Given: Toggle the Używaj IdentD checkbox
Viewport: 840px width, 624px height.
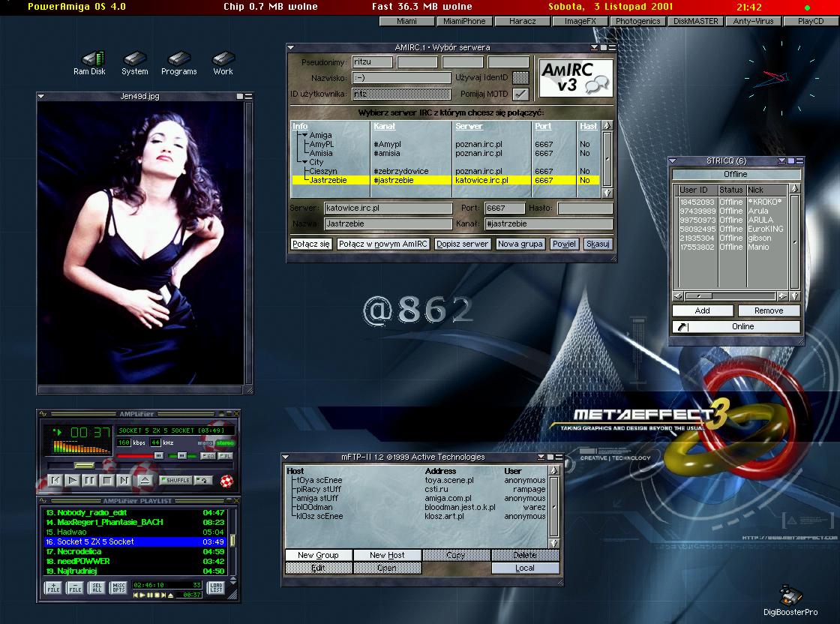Looking at the screenshot, I should point(520,78).
